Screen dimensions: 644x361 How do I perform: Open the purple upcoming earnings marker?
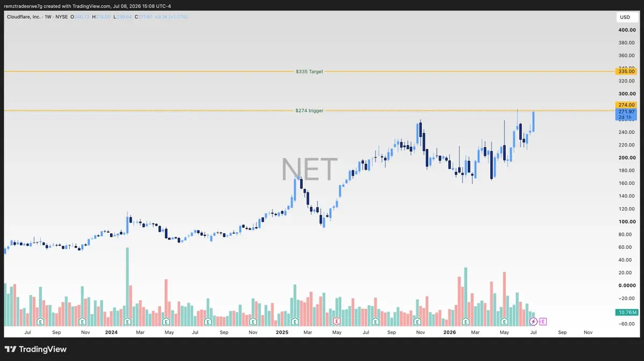[543, 321]
